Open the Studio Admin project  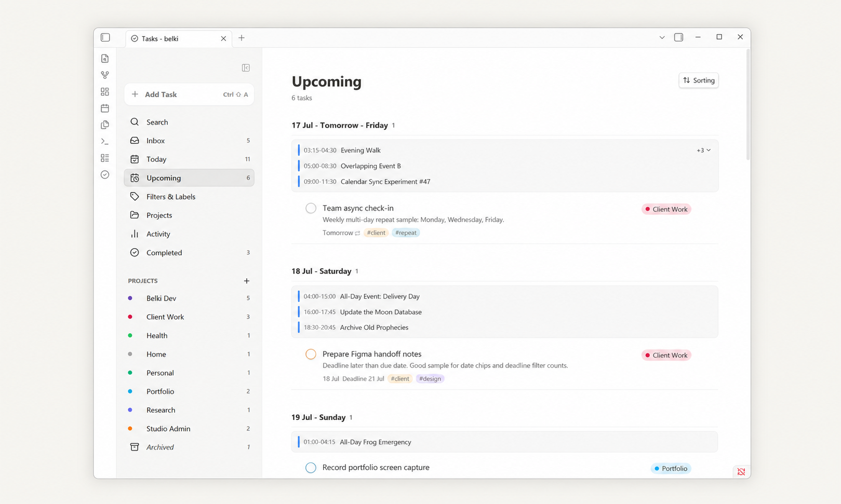click(x=189, y=429)
